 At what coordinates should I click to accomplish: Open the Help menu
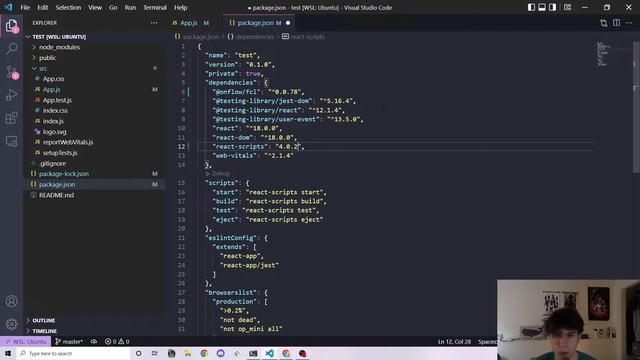[180, 7]
